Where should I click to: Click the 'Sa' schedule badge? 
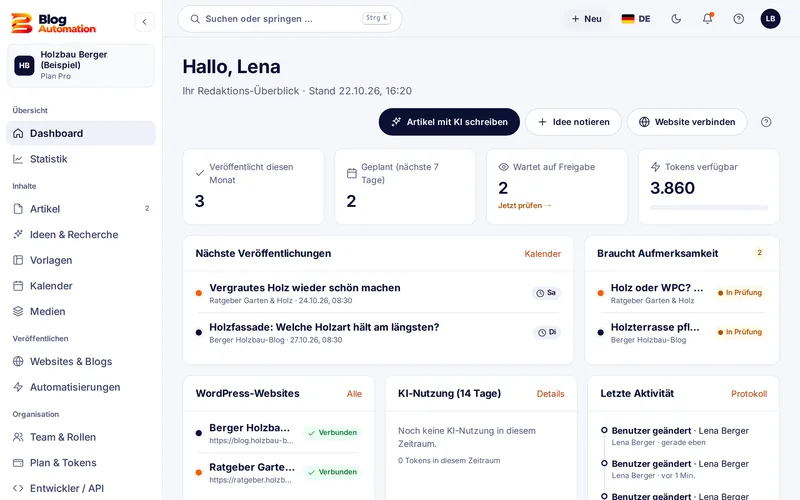coord(546,293)
